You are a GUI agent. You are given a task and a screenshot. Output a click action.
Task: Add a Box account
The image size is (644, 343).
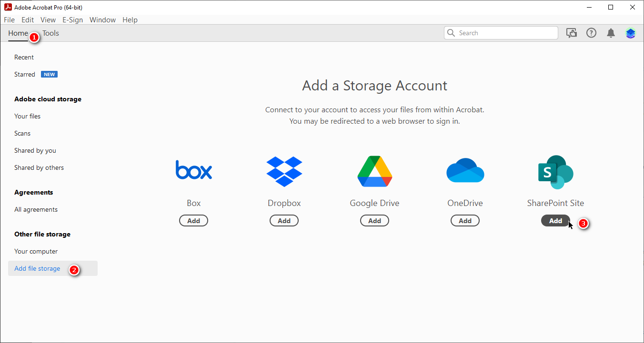194,221
